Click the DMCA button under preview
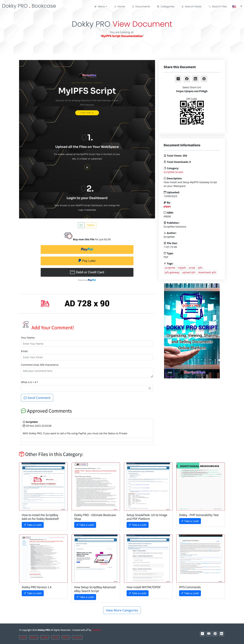244x644 pixels. tap(91, 225)
